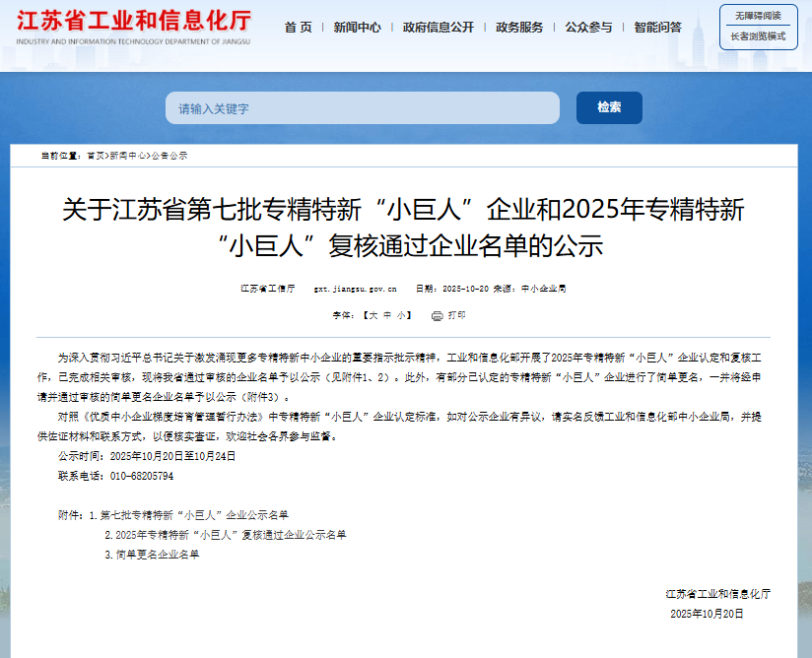Set article font size to 大
This screenshot has height=658, width=812.
coord(372,315)
